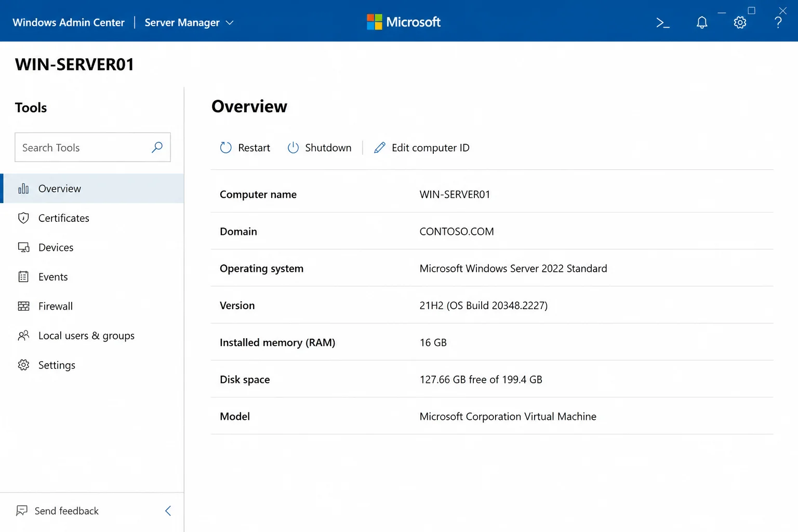
Task: Open Certificates tool
Action: (92, 218)
